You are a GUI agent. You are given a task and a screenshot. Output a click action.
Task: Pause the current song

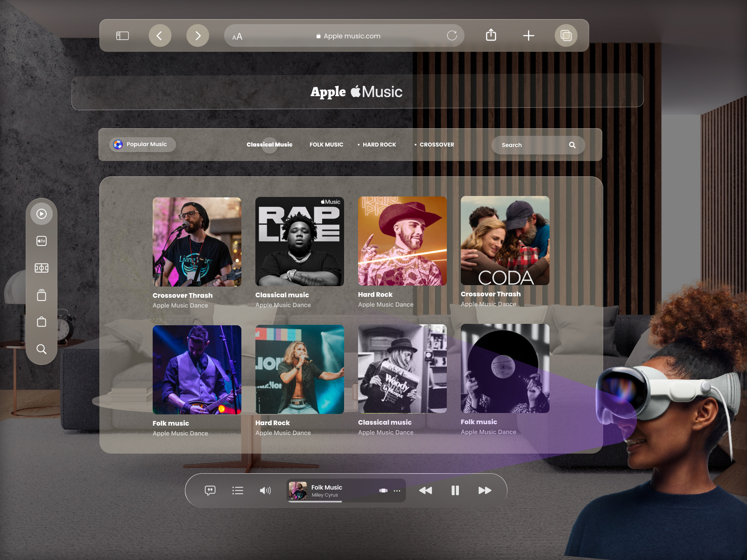pos(455,490)
